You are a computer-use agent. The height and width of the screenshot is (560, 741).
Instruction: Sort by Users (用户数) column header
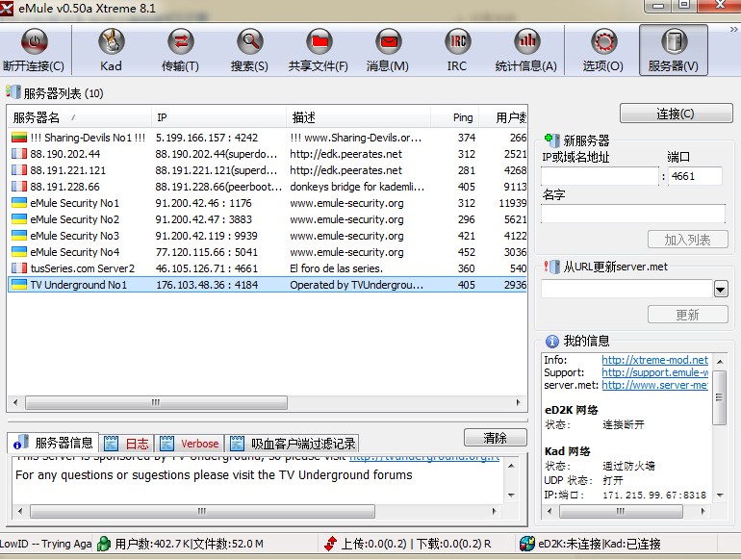click(x=503, y=117)
